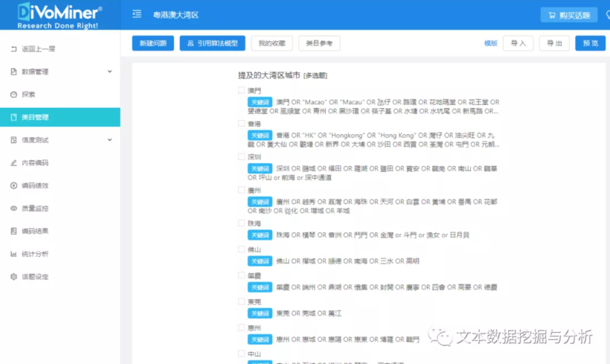
Task: Click the 关键词 tag under 佛山
Action: pyautogui.click(x=260, y=261)
